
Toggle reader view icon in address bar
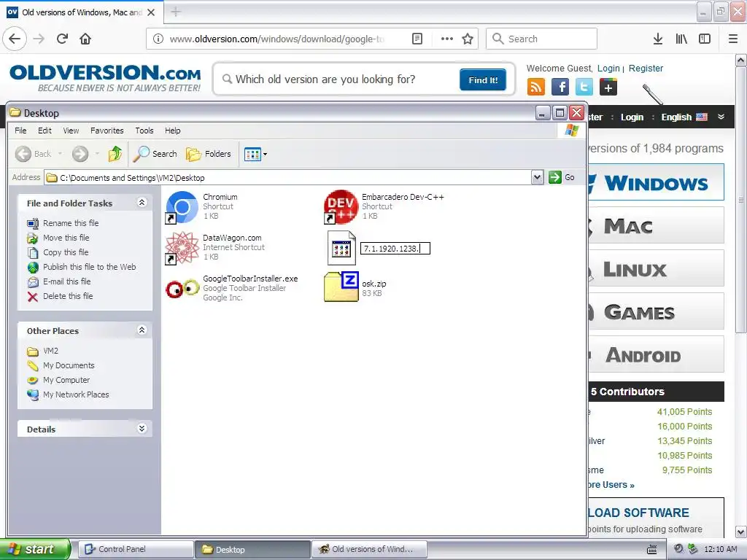click(x=417, y=39)
